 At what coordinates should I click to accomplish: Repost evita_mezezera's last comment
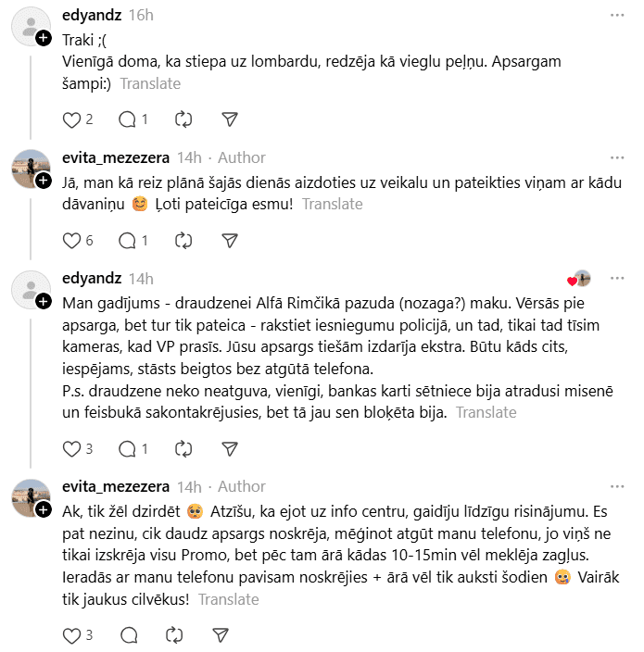(173, 634)
